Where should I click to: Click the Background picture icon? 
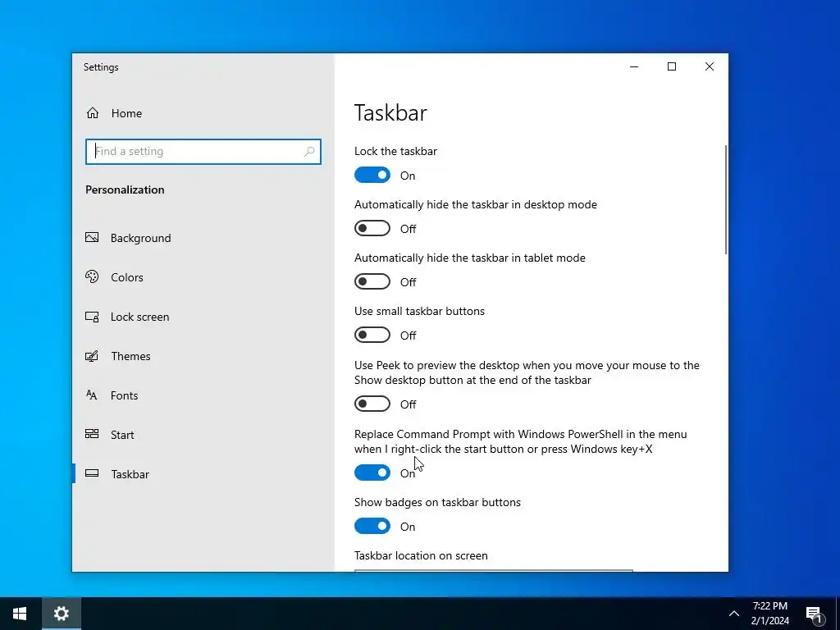coord(92,237)
